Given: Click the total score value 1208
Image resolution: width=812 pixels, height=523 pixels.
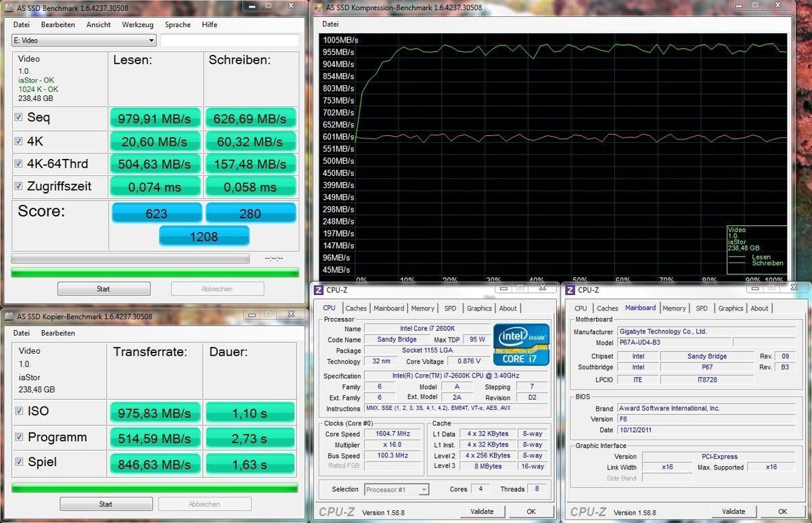Looking at the screenshot, I should 204,236.
